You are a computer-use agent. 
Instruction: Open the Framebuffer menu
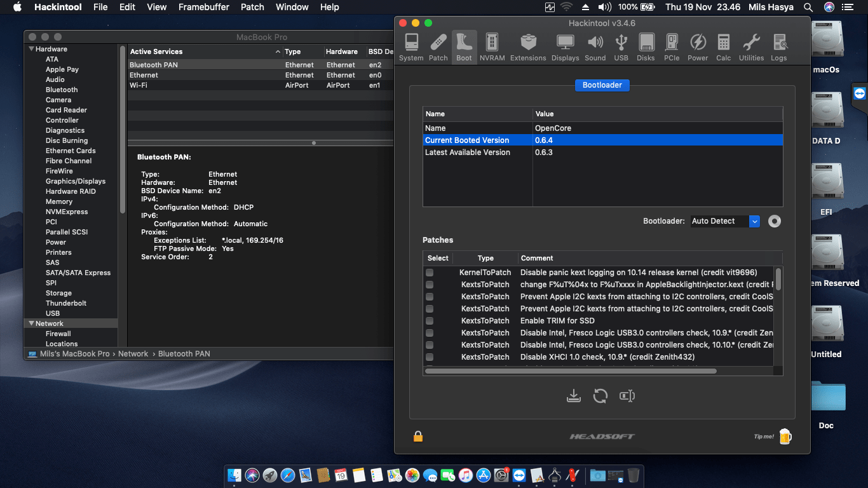pos(203,7)
